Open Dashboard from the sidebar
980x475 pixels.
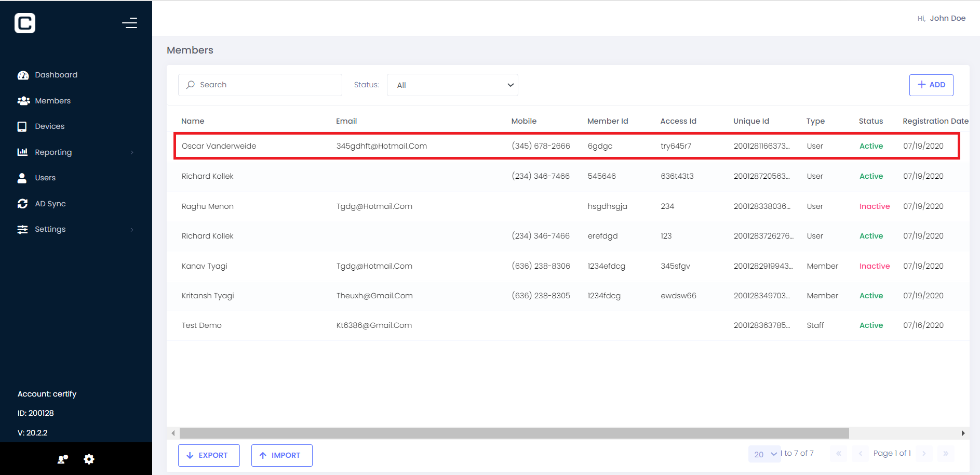click(x=56, y=75)
